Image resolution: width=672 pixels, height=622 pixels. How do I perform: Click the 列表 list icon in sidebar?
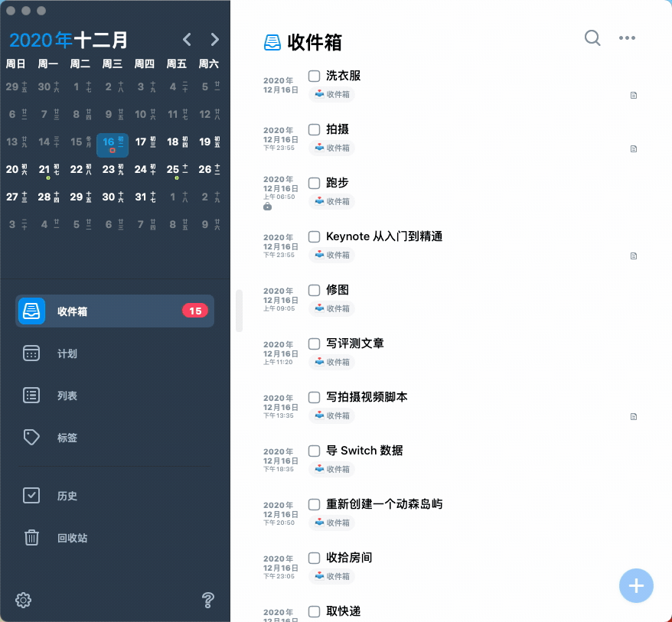click(31, 396)
